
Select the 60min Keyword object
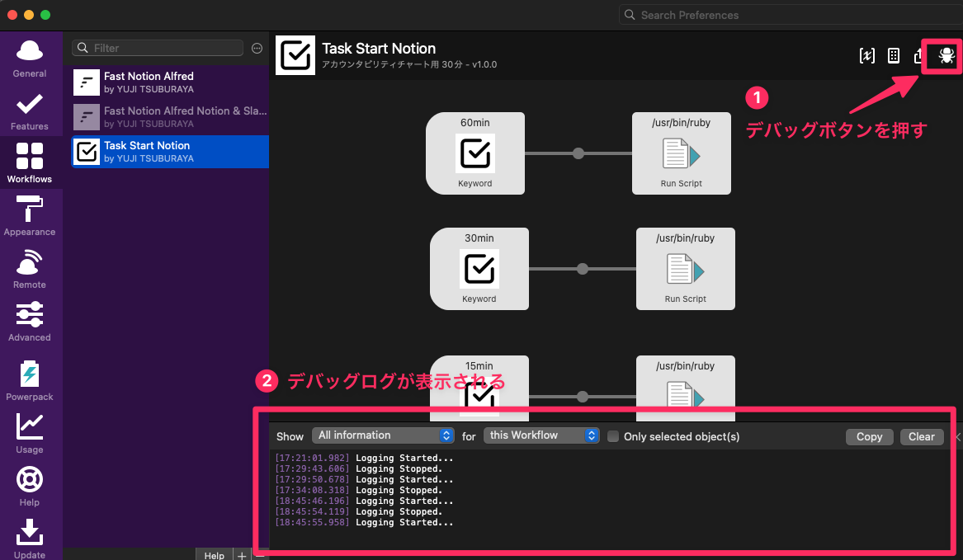(475, 153)
